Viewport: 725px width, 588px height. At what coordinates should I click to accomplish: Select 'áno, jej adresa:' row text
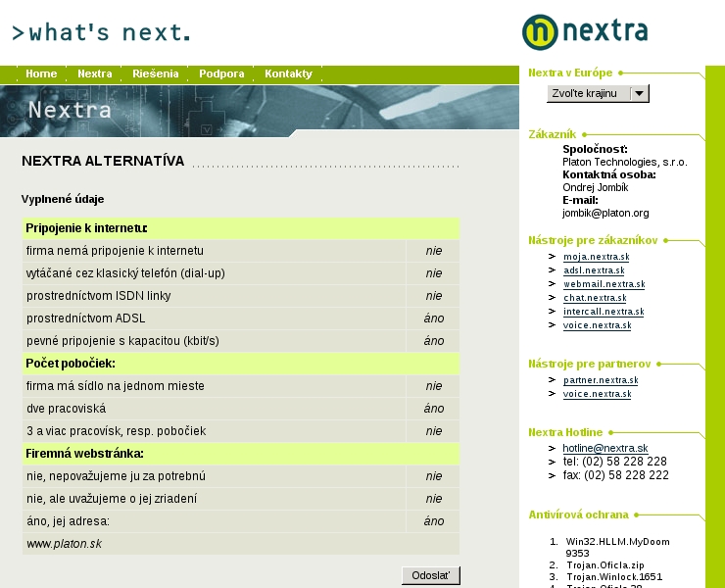point(68,521)
